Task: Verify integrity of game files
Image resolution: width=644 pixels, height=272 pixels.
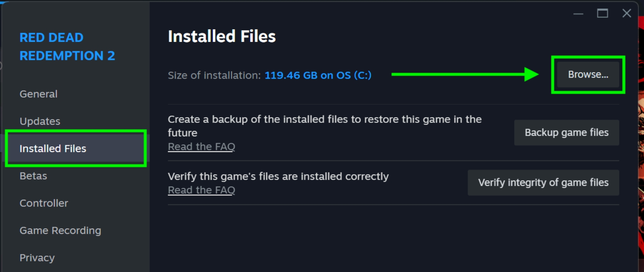Action: click(x=543, y=183)
